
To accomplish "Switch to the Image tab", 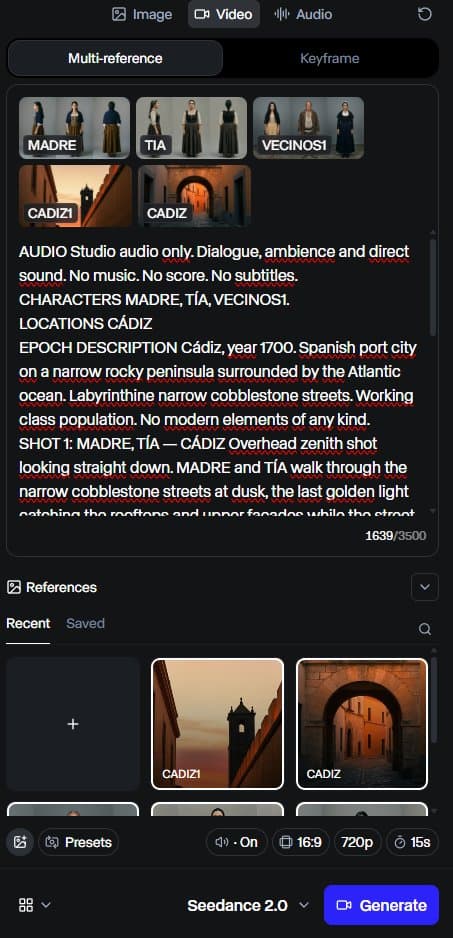I will click(x=142, y=14).
